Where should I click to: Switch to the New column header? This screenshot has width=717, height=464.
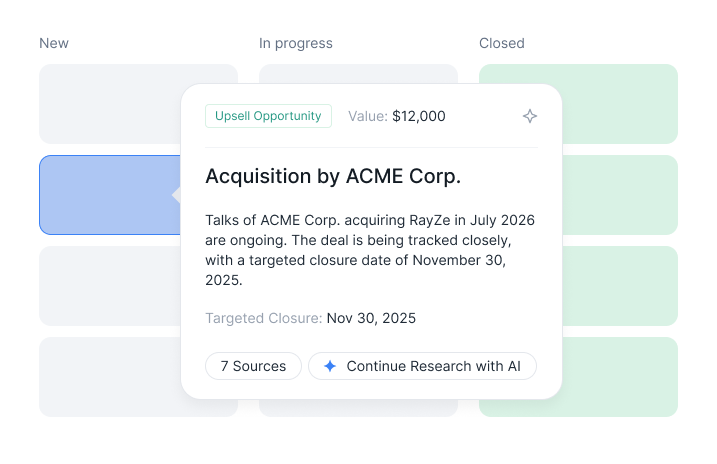click(54, 43)
